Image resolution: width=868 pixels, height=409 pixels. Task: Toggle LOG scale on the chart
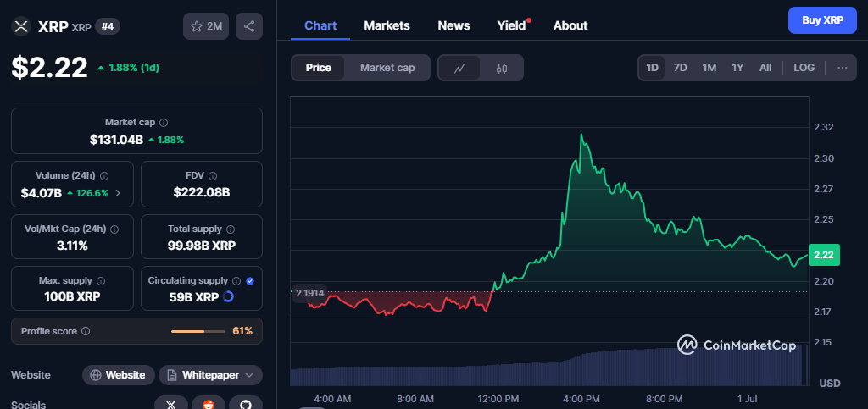[804, 68]
